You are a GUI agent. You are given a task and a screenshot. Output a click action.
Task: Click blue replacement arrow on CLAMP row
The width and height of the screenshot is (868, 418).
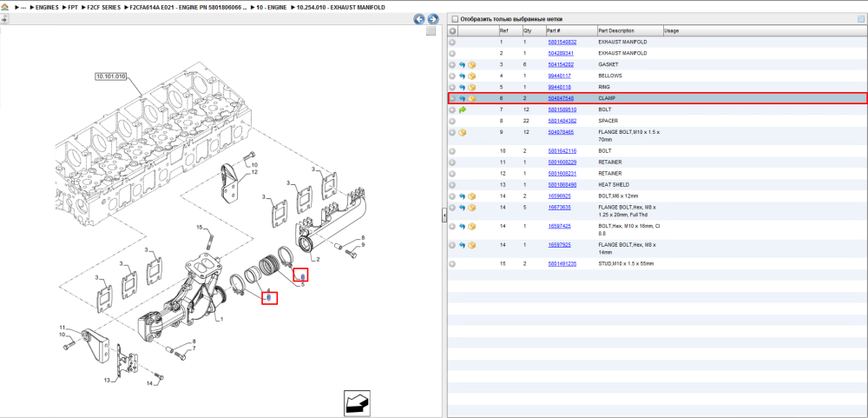click(x=463, y=98)
